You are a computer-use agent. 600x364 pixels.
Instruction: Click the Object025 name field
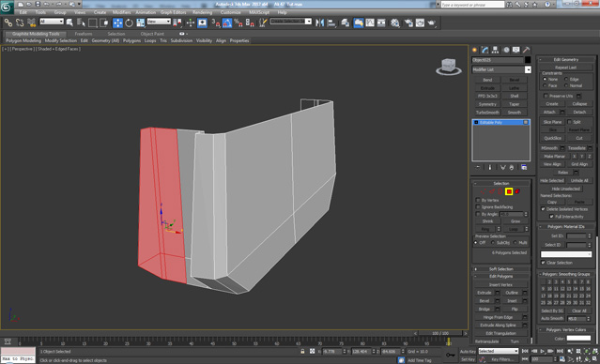tap(498, 60)
